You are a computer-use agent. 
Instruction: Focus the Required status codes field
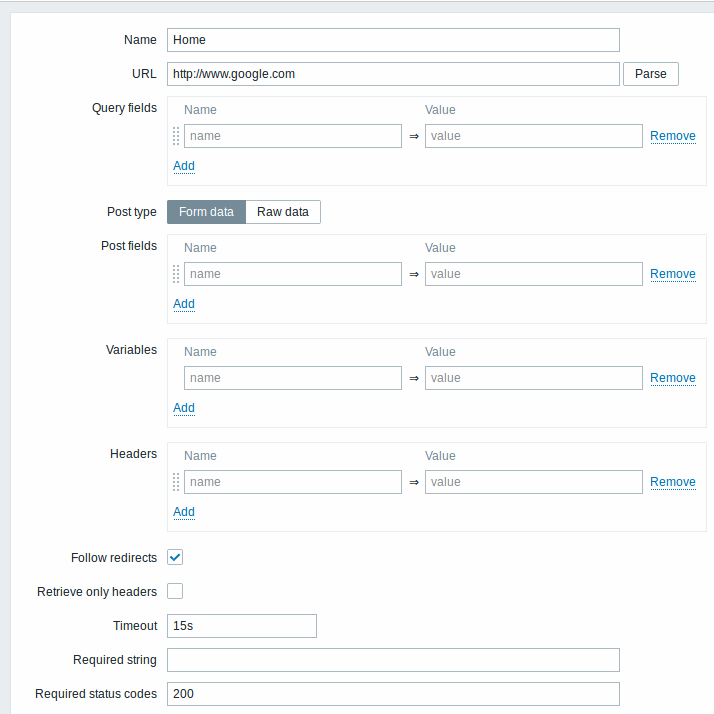click(393, 694)
